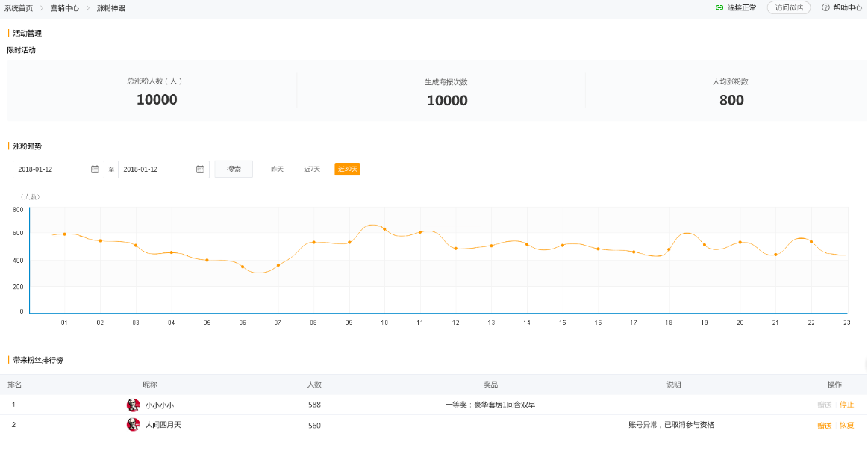Navigate to 营销中心 breadcrumb link
868x451 pixels.
click(x=65, y=8)
